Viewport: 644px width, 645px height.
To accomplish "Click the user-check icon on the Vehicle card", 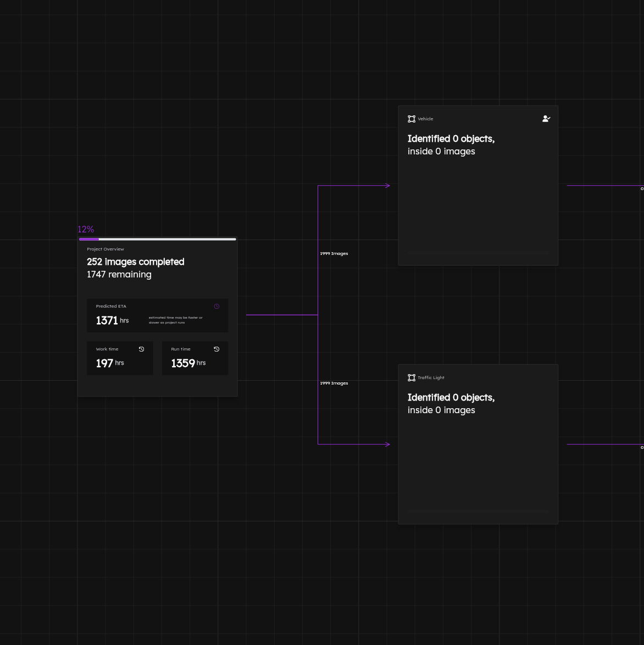I will pos(546,119).
